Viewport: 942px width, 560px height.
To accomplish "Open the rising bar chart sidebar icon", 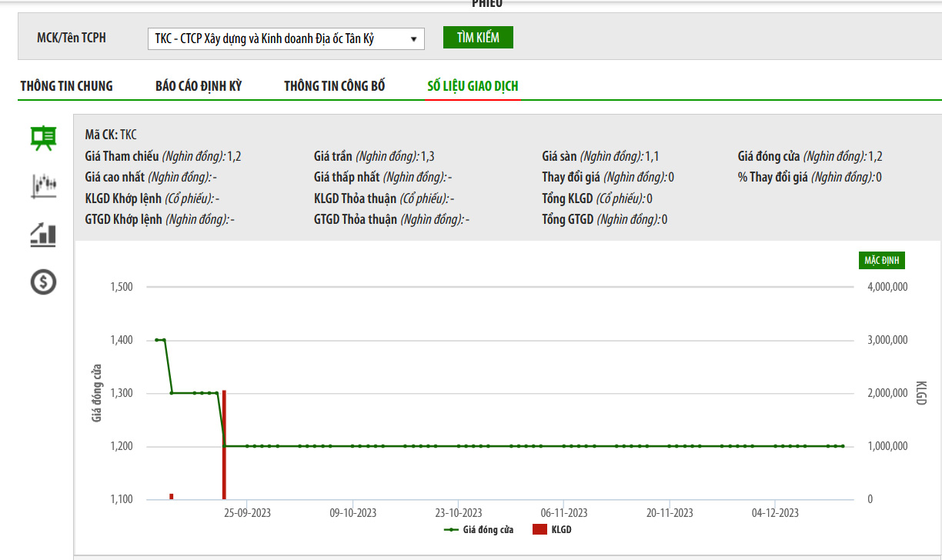I will click(43, 235).
